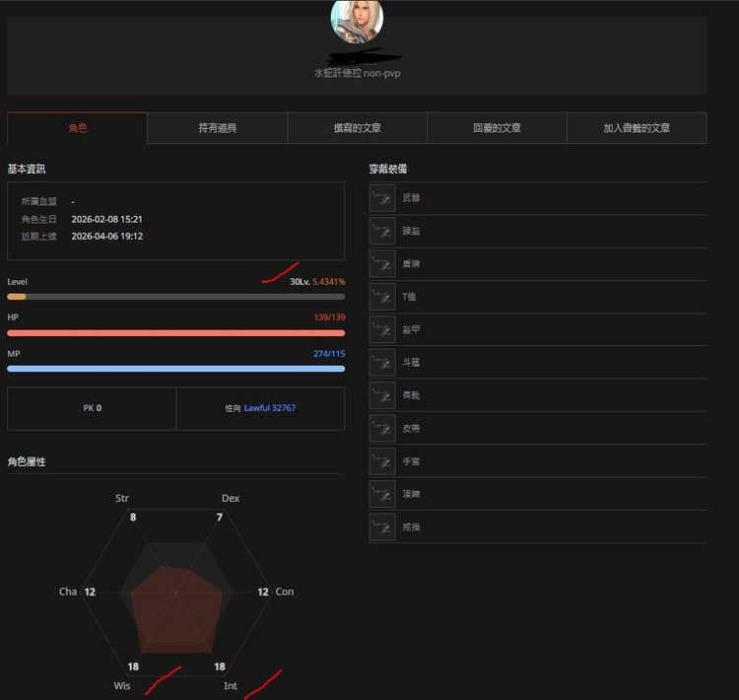
Task: Click the Level experience progress bar
Action: pyautogui.click(x=175, y=296)
